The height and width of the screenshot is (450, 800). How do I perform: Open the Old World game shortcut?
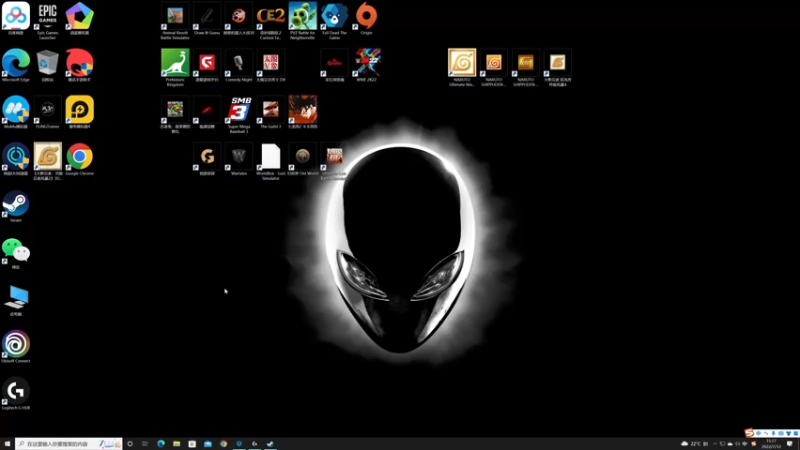coord(303,159)
